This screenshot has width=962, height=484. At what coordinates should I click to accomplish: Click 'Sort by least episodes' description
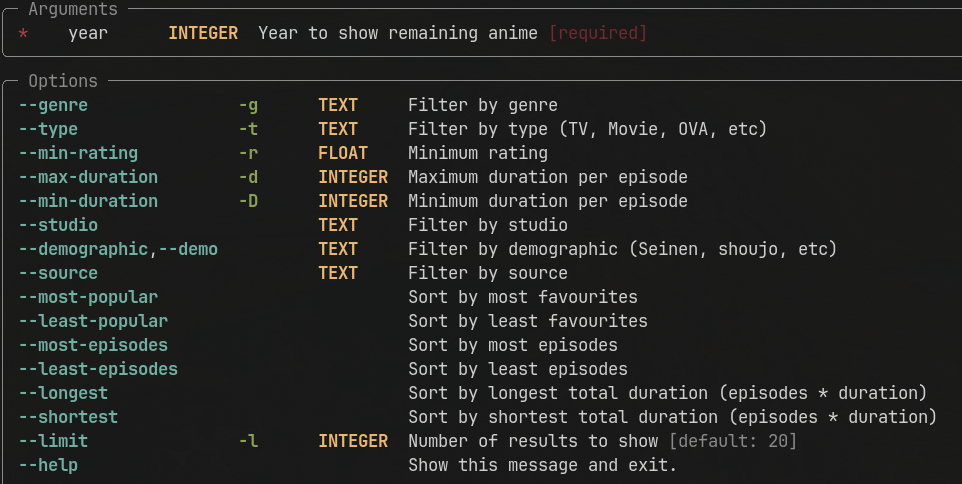point(518,369)
